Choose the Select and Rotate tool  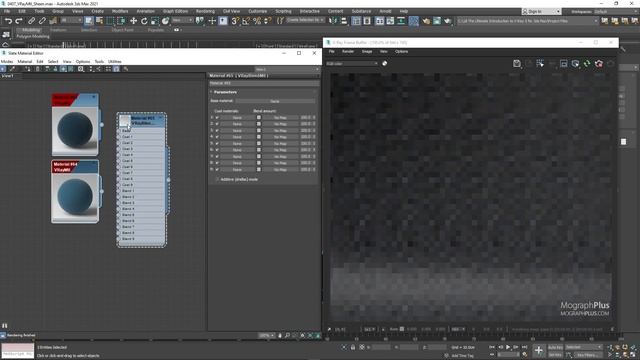(144, 21)
